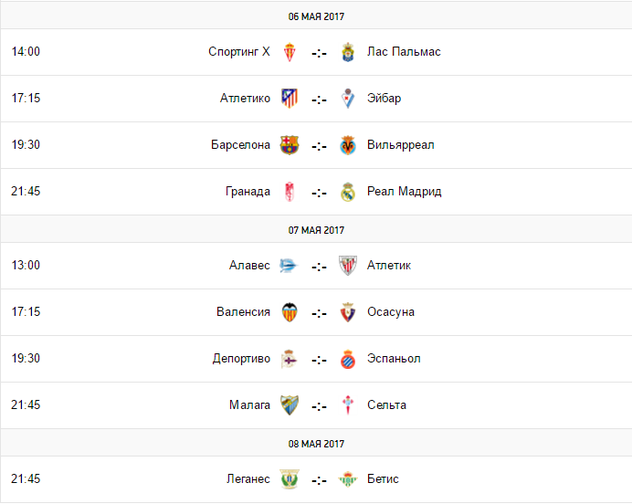
Task: Click the Атлетик team name
Action: coord(389,265)
